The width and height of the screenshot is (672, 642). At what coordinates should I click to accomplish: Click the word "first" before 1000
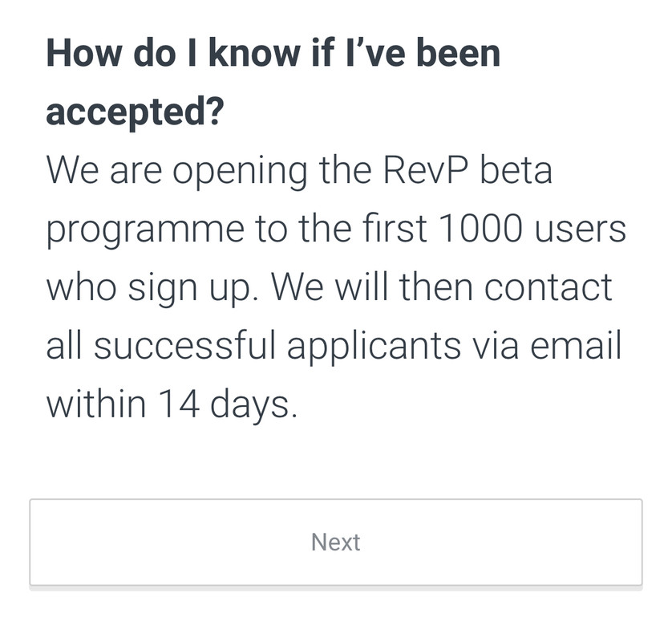click(395, 228)
